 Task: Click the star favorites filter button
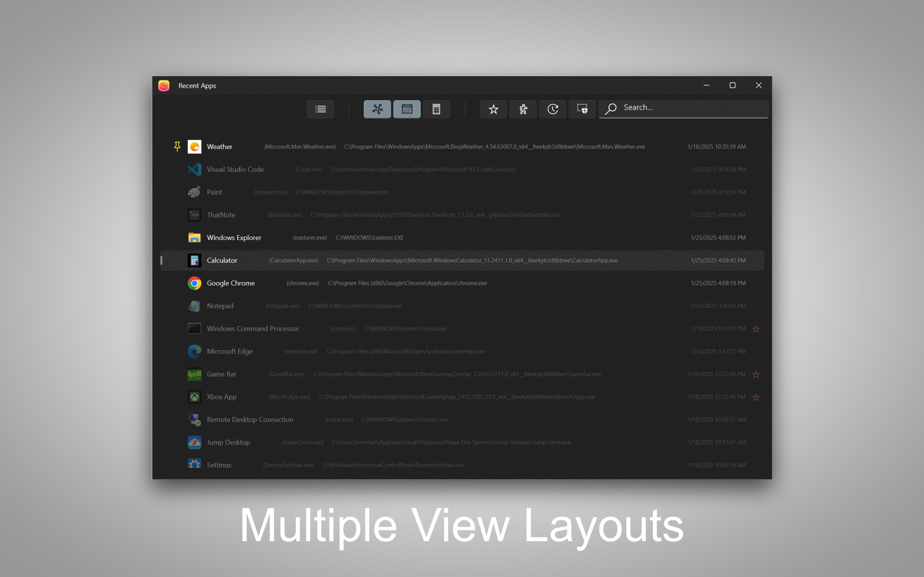[x=493, y=109]
